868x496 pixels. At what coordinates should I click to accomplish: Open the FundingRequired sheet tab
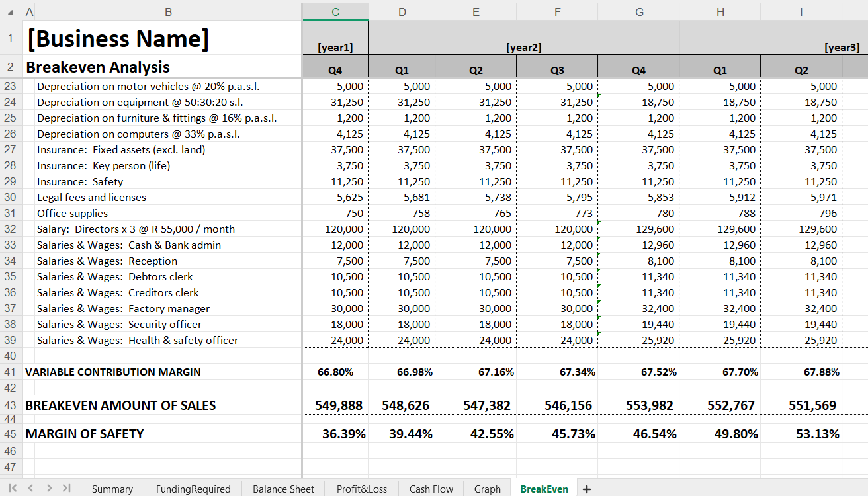coord(193,489)
